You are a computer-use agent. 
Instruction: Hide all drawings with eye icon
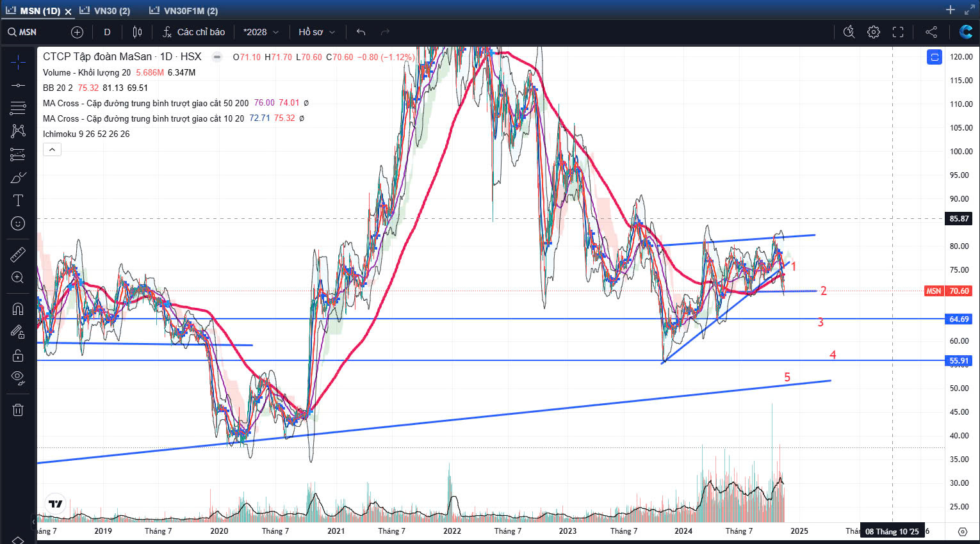tap(18, 378)
